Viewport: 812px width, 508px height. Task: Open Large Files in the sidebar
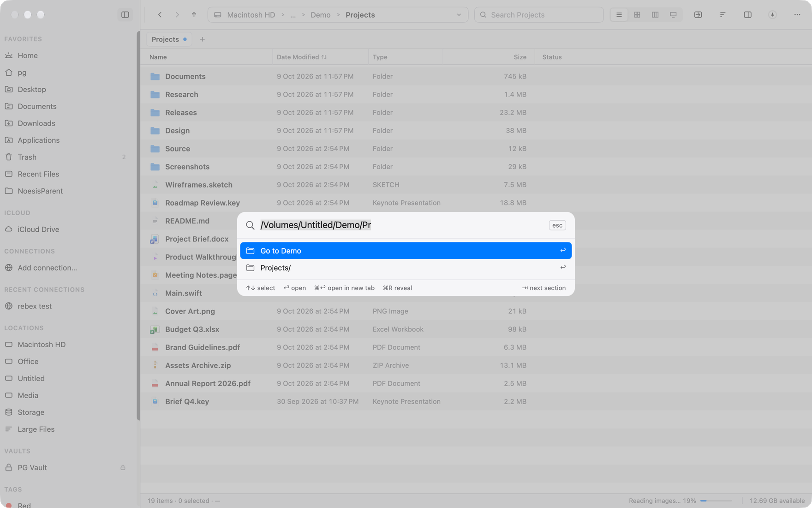36,429
